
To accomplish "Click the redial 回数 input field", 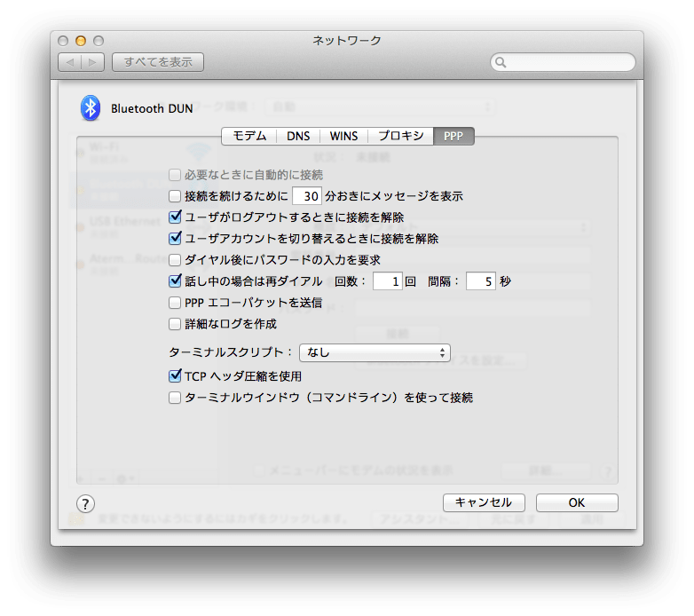I will (387, 281).
